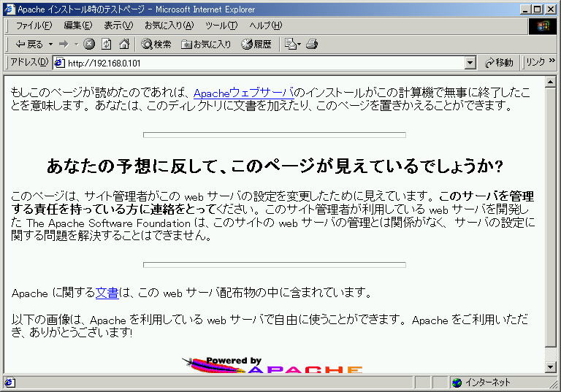The image size is (561, 392).
Task: Click the status bar page icon
Action: tap(9, 383)
